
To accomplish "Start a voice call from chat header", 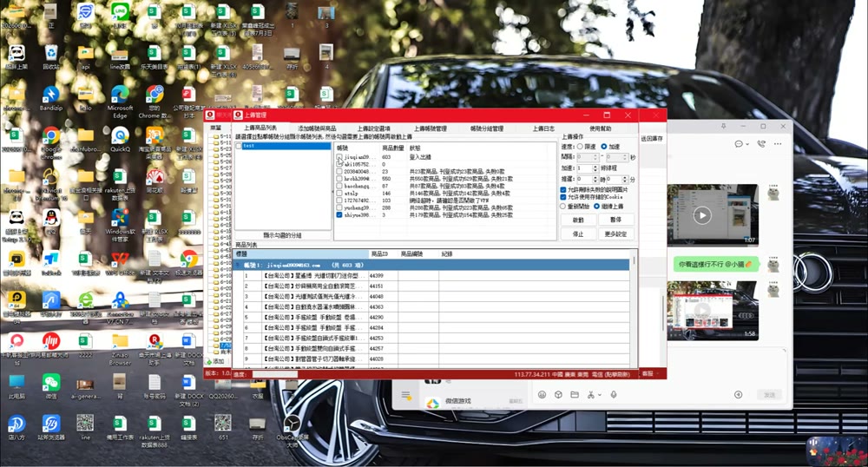I will 762,144.
